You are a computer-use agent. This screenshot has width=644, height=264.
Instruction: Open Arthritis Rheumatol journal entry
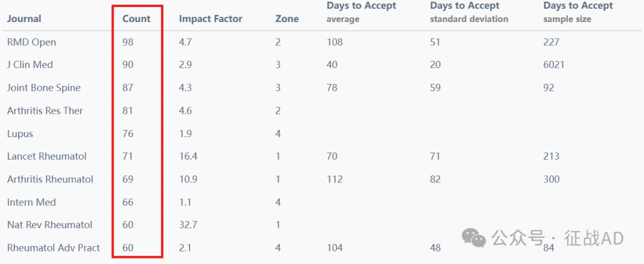[50, 179]
